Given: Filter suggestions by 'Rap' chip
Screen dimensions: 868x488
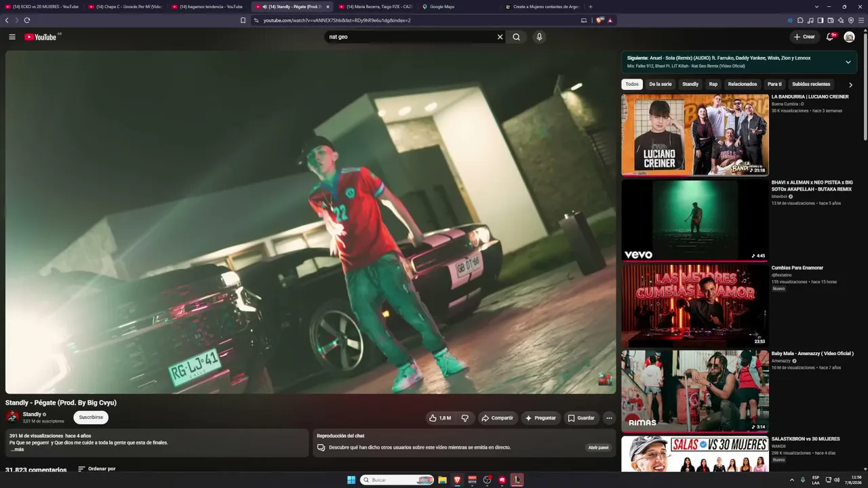Looking at the screenshot, I should pyautogui.click(x=713, y=85).
